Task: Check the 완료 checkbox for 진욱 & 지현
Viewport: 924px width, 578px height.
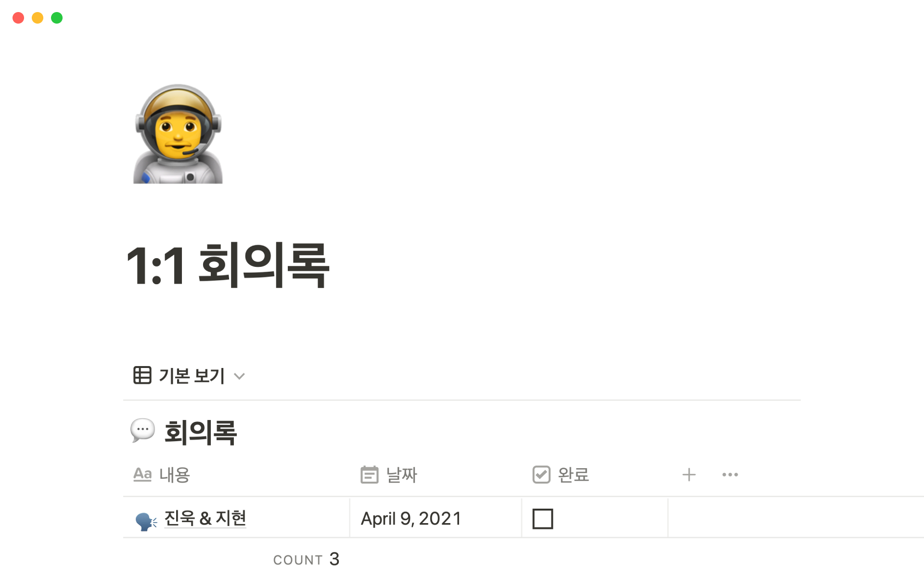Action: tap(542, 519)
